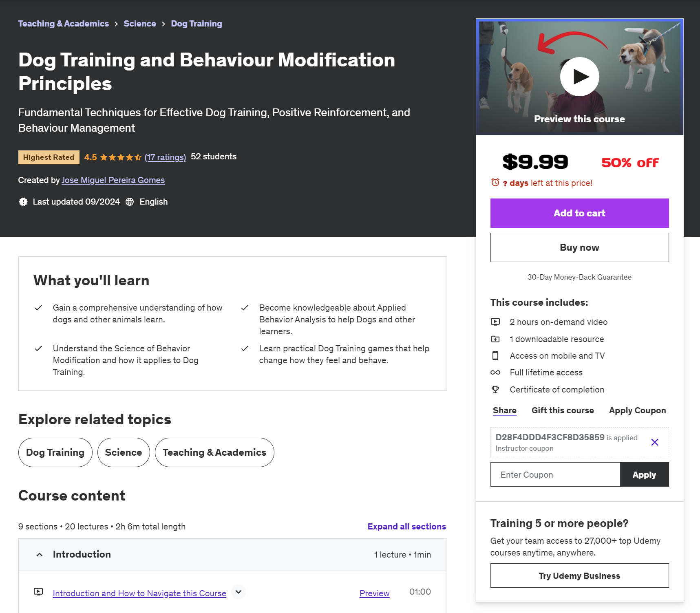Click the Buy now button
The width and height of the screenshot is (700, 613).
580,247
